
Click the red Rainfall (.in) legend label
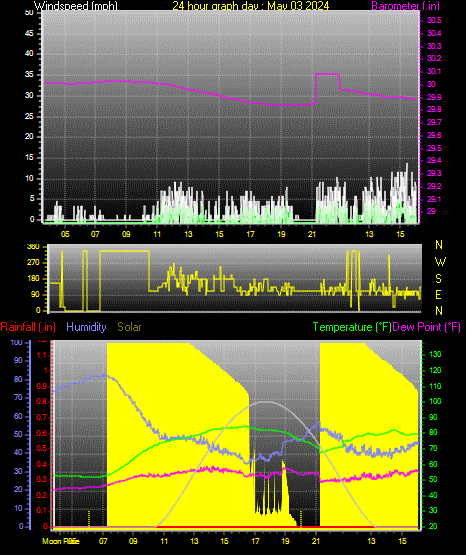tap(28, 327)
